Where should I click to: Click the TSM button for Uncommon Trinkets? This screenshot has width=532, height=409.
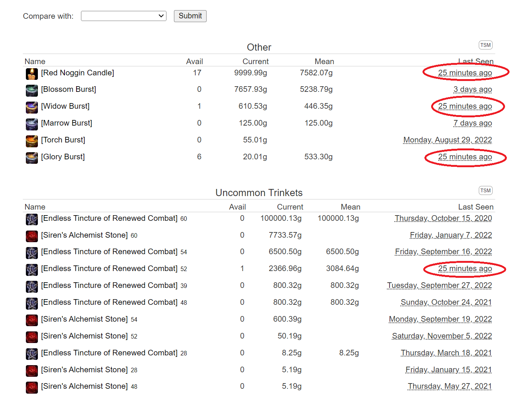[x=485, y=190]
